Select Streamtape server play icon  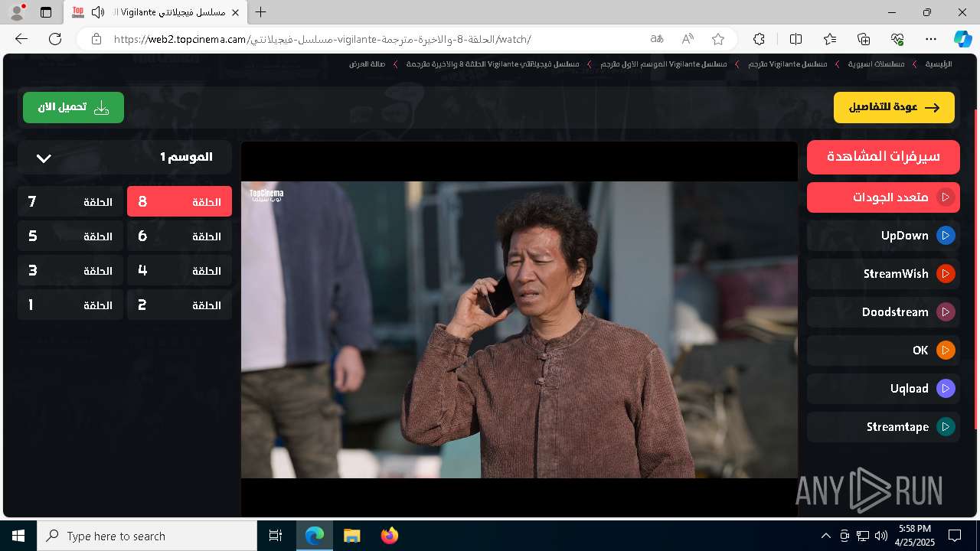(946, 427)
